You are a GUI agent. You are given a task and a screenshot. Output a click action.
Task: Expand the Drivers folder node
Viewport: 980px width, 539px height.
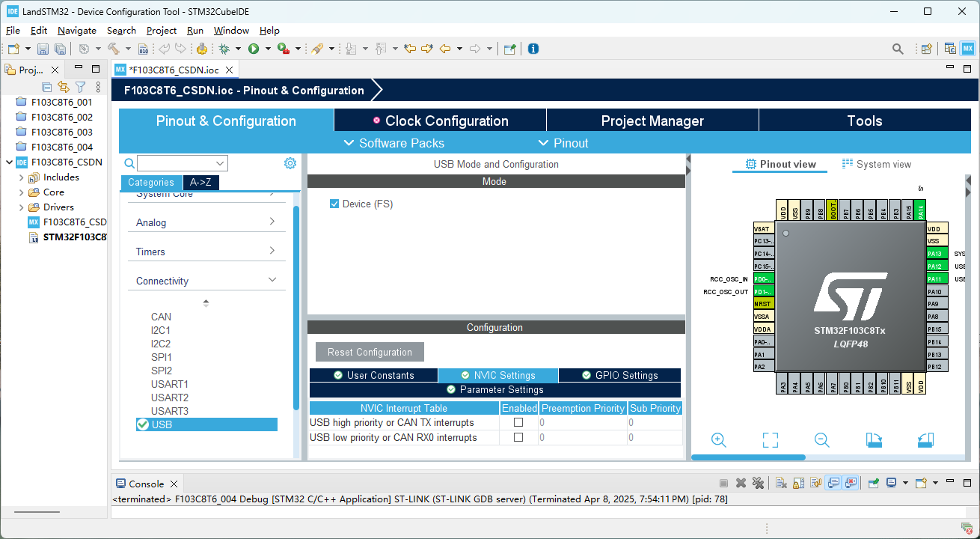point(21,207)
